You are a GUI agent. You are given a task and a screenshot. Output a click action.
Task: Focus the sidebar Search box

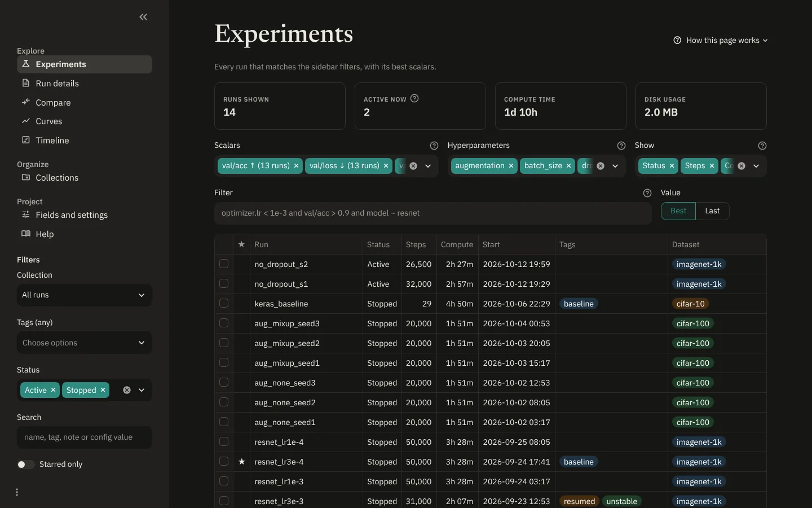85,437
